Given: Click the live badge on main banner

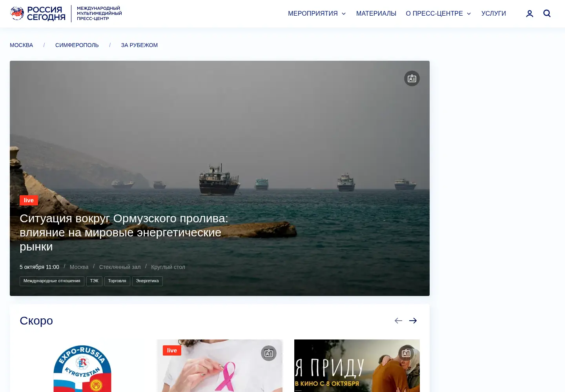Looking at the screenshot, I should 29,200.
